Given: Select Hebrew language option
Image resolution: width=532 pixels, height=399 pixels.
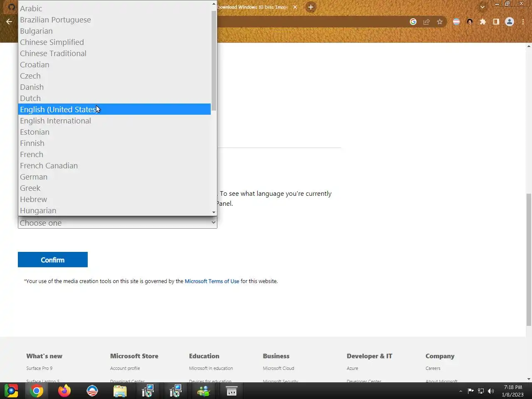Looking at the screenshot, I should click(x=115, y=199).
